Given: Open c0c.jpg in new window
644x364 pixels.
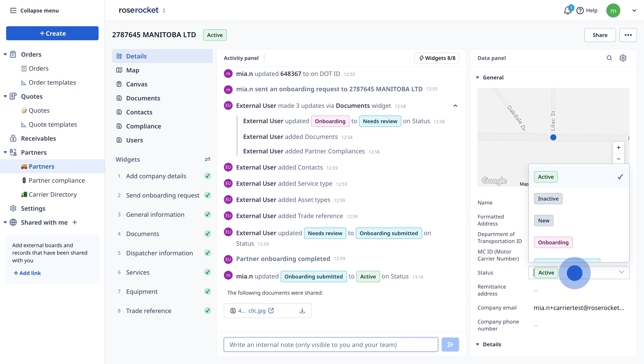Looking at the screenshot, I should coord(271,310).
